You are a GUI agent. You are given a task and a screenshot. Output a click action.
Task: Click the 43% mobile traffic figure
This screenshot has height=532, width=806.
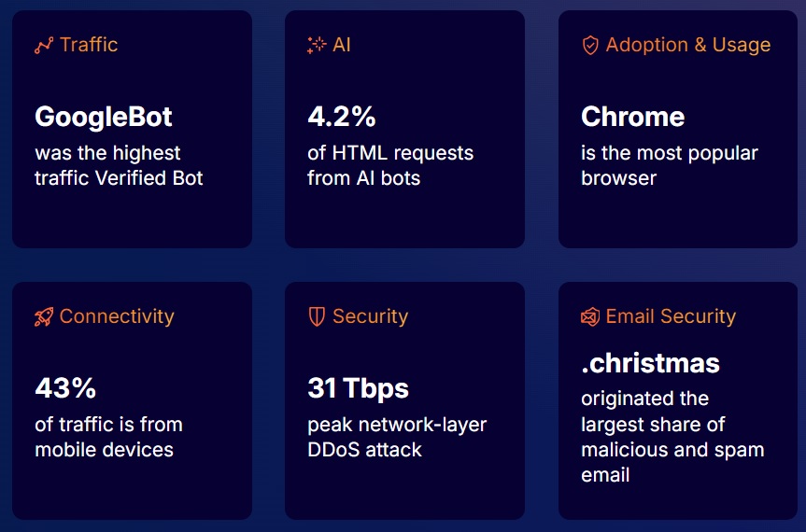pyautogui.click(x=65, y=387)
